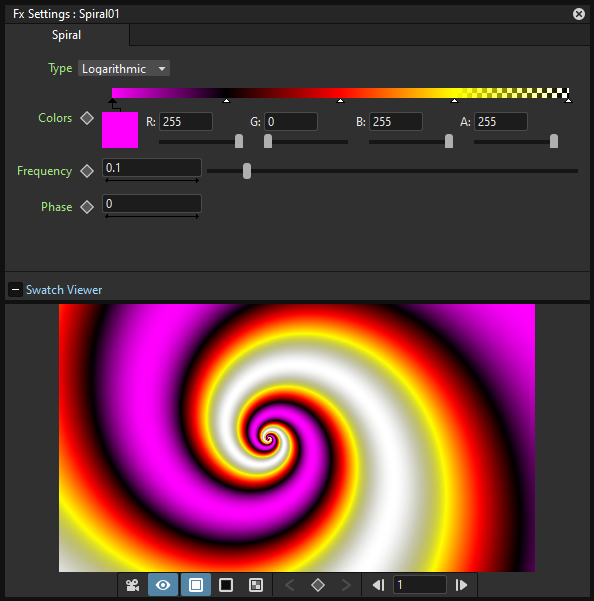The height and width of the screenshot is (601, 594).
Task: Click the spiral preview image
Action: 297,438
